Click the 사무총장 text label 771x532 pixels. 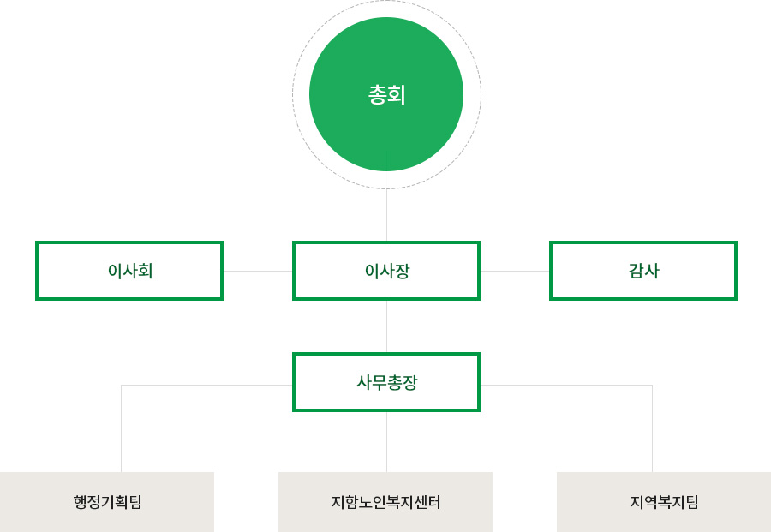click(386, 382)
